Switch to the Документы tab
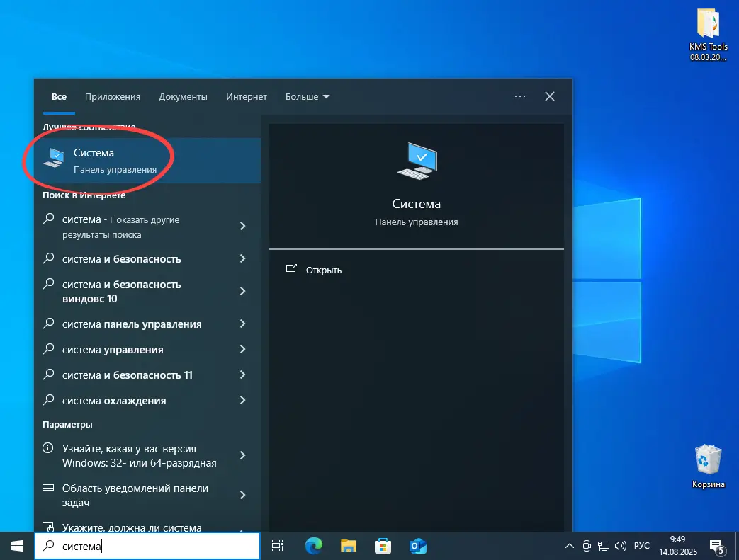739x560 pixels. [x=183, y=96]
